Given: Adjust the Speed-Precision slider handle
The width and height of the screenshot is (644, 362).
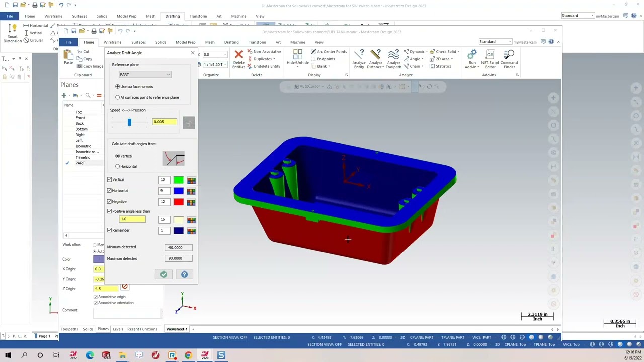Looking at the screenshot, I should coord(129,122).
